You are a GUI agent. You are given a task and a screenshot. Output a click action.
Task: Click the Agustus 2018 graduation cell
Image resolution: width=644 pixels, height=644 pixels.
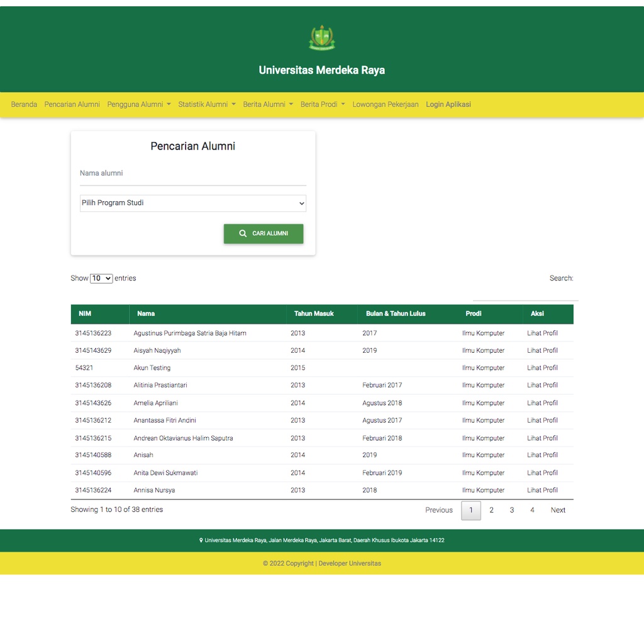[382, 403]
